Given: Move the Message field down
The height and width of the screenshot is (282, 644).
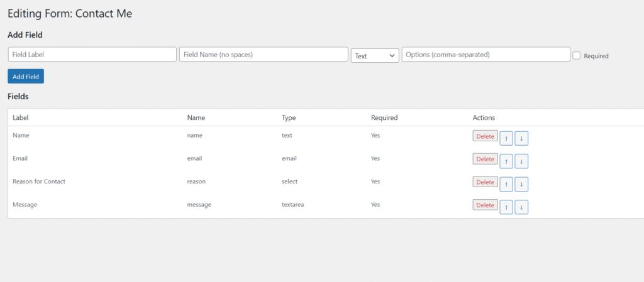Looking at the screenshot, I should pos(521,207).
